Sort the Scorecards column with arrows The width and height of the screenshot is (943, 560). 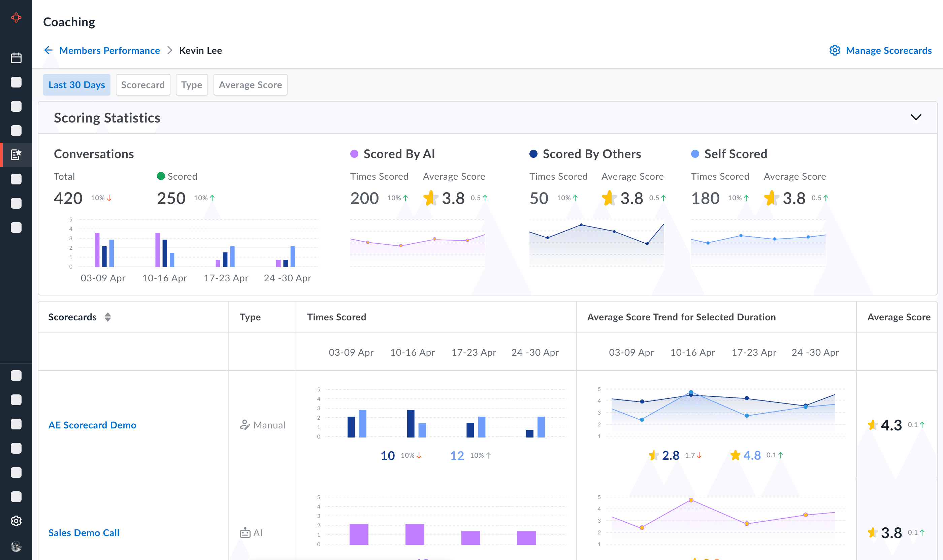coord(108,317)
